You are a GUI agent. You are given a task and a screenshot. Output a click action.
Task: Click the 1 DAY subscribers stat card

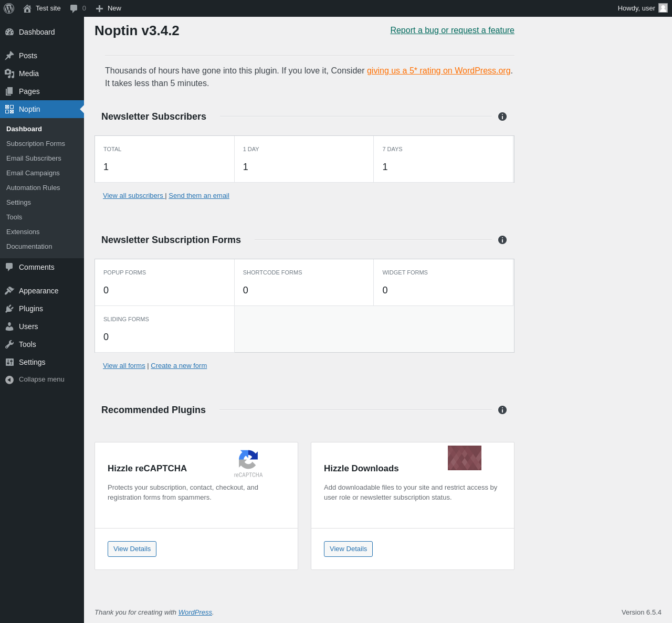tap(304, 159)
